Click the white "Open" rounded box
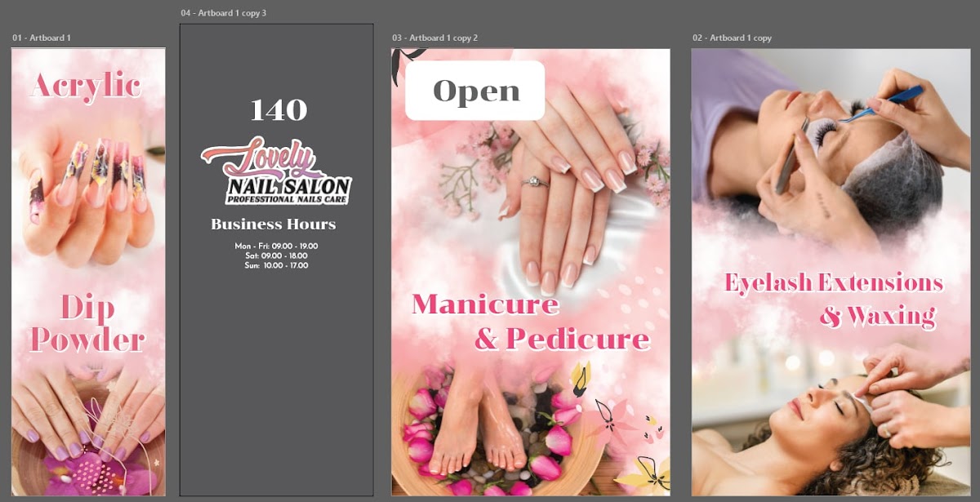Image resolution: width=980 pixels, height=502 pixels. 475,91
